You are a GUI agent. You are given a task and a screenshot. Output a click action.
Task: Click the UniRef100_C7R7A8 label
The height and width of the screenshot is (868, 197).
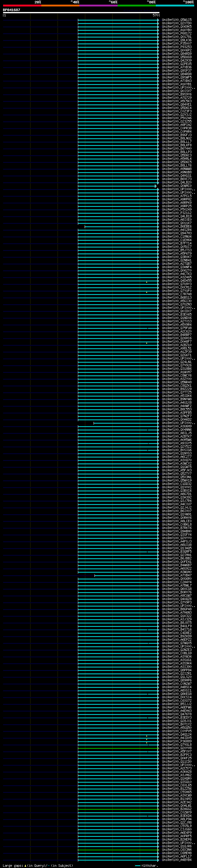pos(176,294)
